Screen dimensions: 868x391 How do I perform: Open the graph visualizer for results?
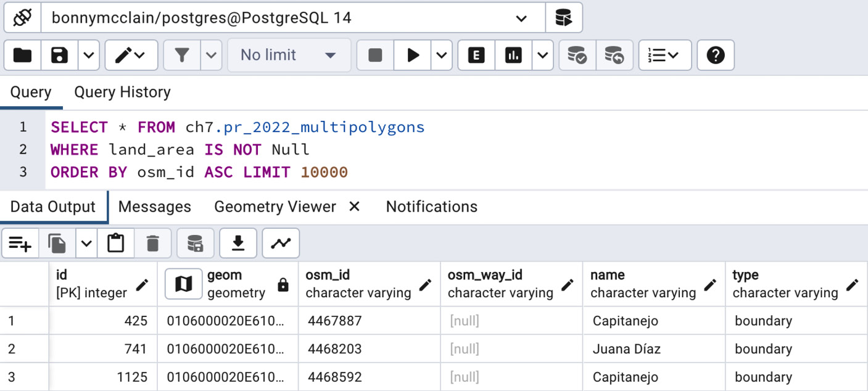(281, 242)
